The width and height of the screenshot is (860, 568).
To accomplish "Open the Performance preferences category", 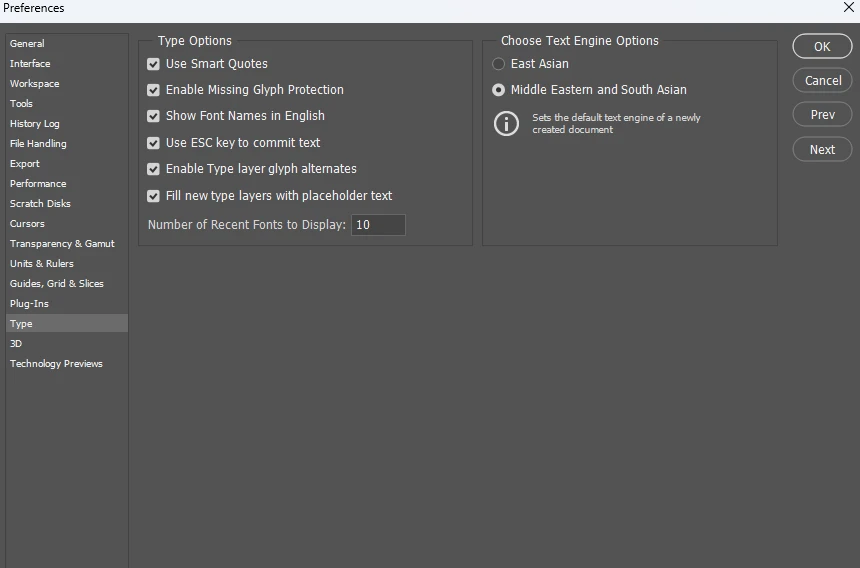I will pos(67,184).
